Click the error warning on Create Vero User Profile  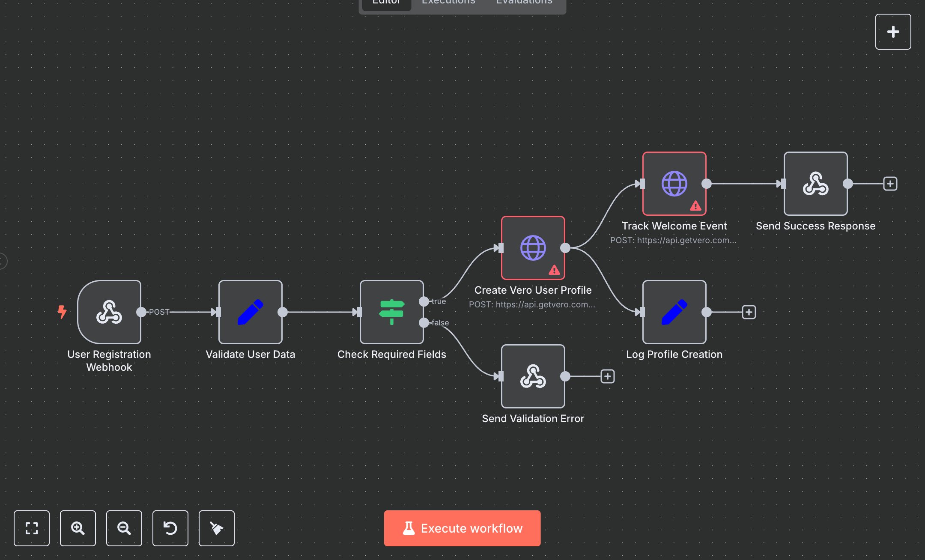click(554, 270)
